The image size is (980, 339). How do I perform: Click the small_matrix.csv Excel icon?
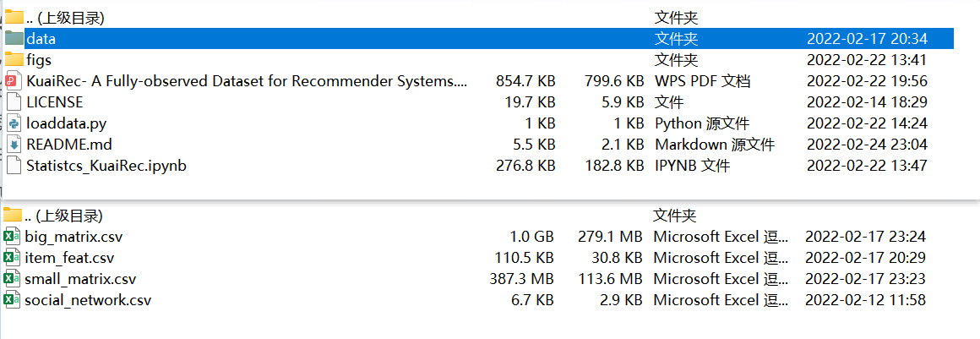tap(12, 279)
